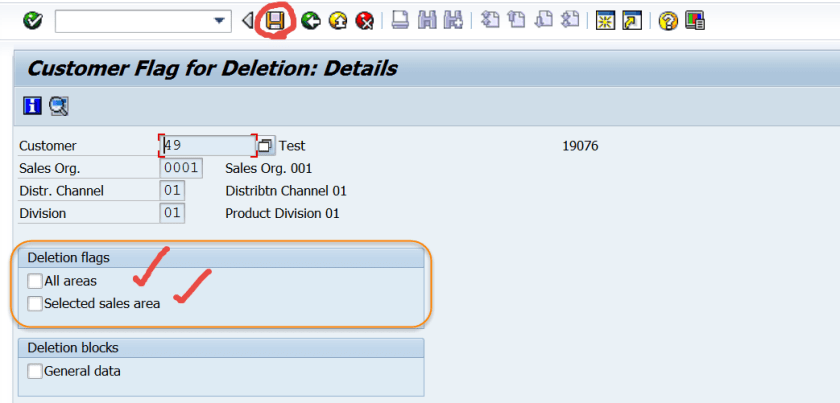This screenshot has height=403, width=840.
Task: Click the Print icon in toolbar
Action: point(400,21)
